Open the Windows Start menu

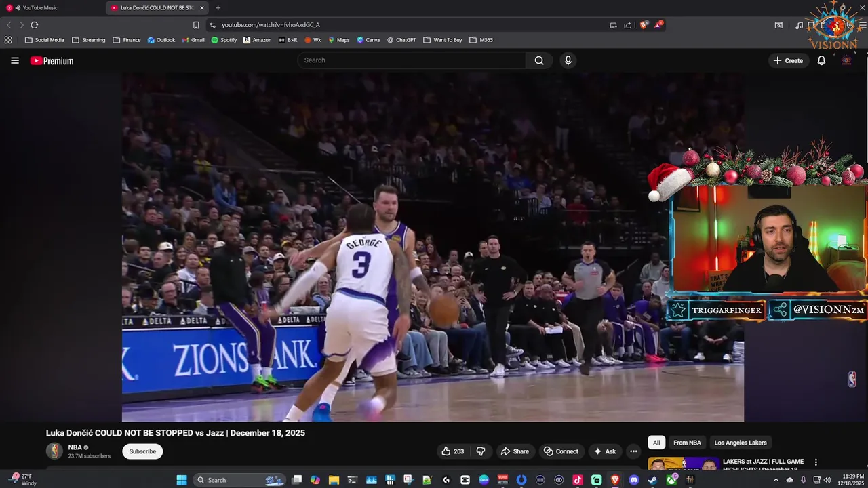pyautogui.click(x=182, y=480)
